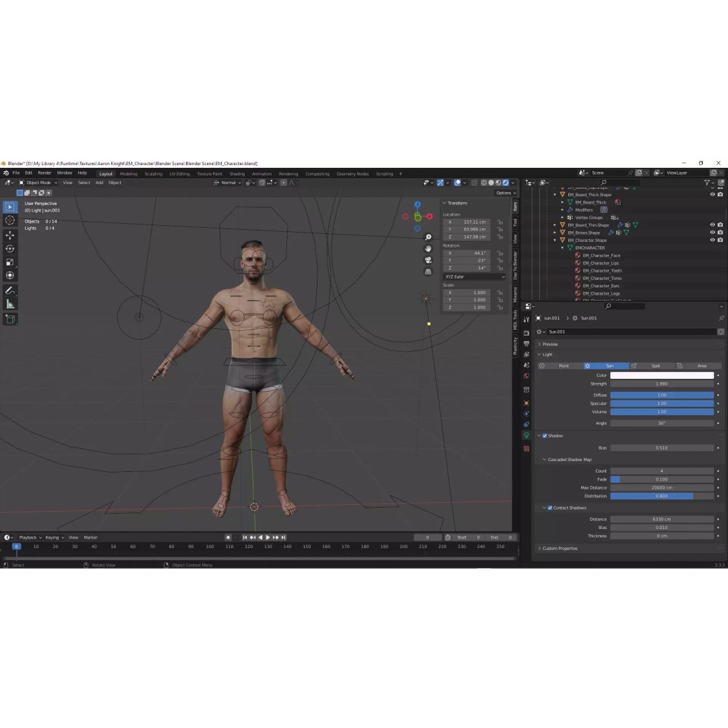Open the Render menu
Viewport: 728px width, 728px height.
coord(44,173)
